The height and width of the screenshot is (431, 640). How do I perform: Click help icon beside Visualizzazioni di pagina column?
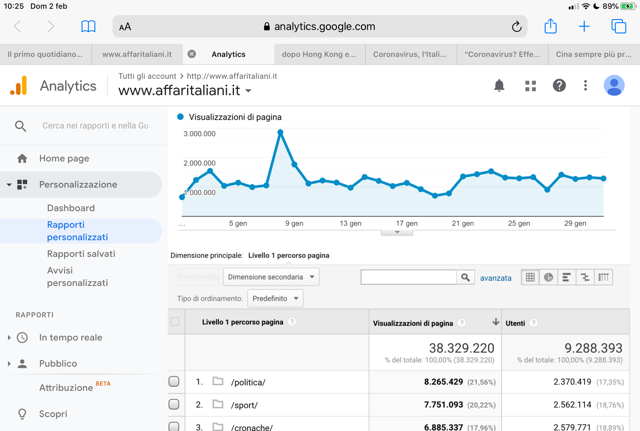point(462,323)
